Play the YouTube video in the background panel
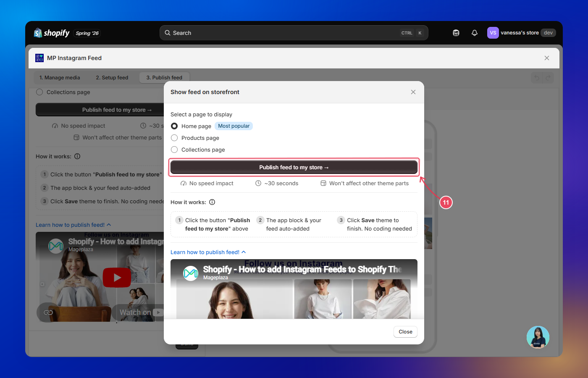 [117, 278]
